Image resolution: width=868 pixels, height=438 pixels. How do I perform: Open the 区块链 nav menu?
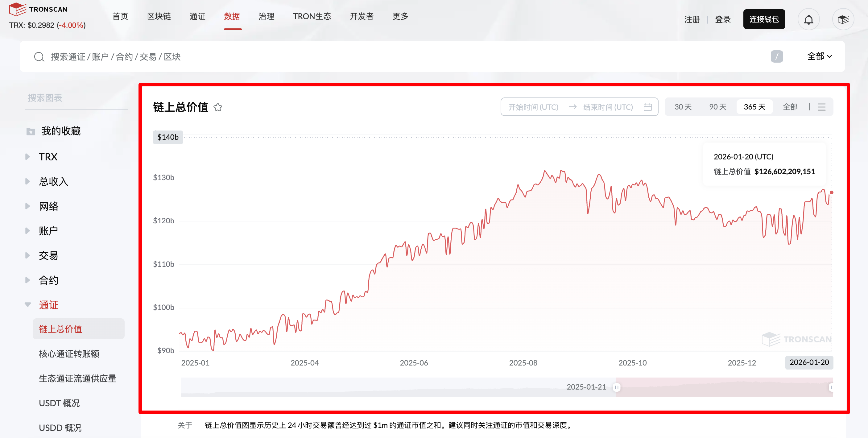point(159,16)
